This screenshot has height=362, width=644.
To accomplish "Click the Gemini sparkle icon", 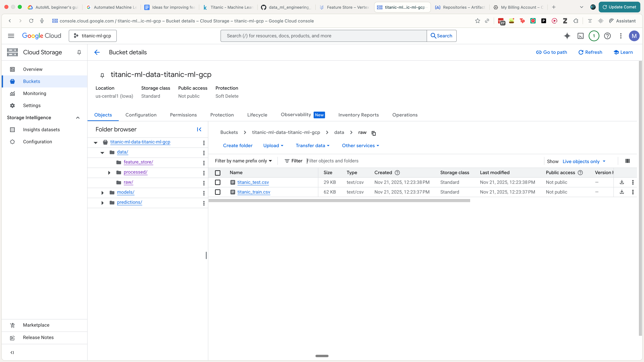I will 567,36.
